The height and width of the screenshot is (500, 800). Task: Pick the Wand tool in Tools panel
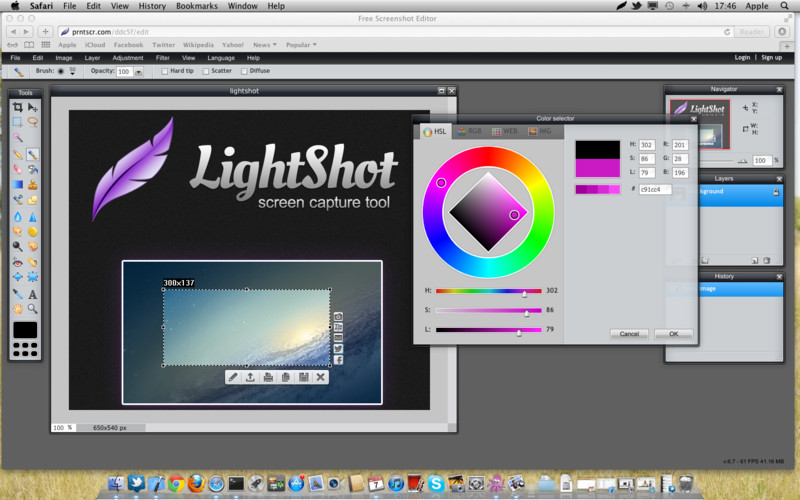[x=18, y=138]
